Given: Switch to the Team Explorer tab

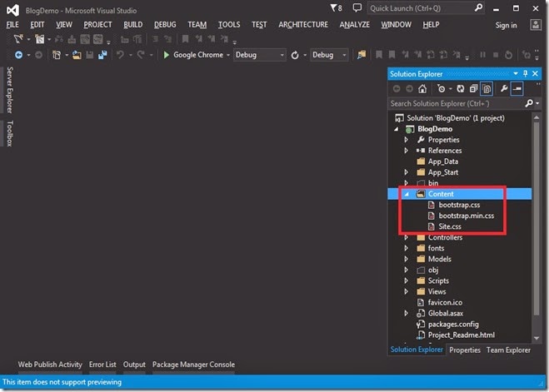Looking at the screenshot, I should [508, 350].
